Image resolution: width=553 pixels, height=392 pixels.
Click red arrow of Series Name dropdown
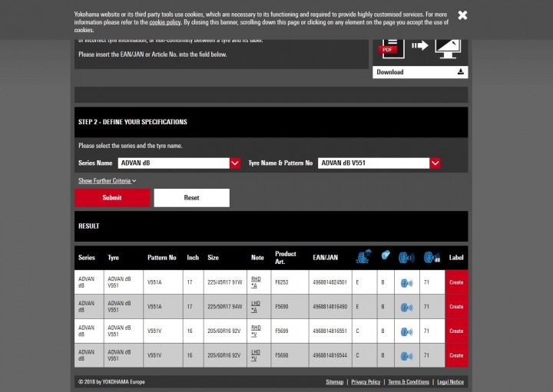[x=235, y=163]
